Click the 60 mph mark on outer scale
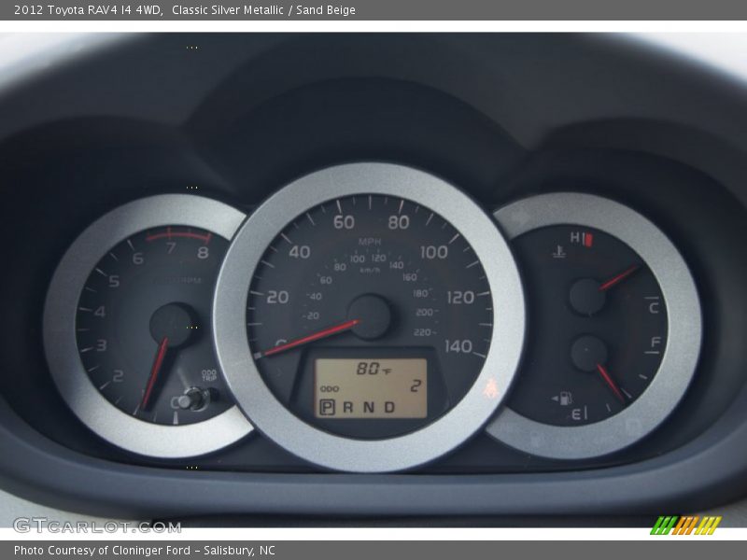This screenshot has height=560, width=747. tap(344, 222)
